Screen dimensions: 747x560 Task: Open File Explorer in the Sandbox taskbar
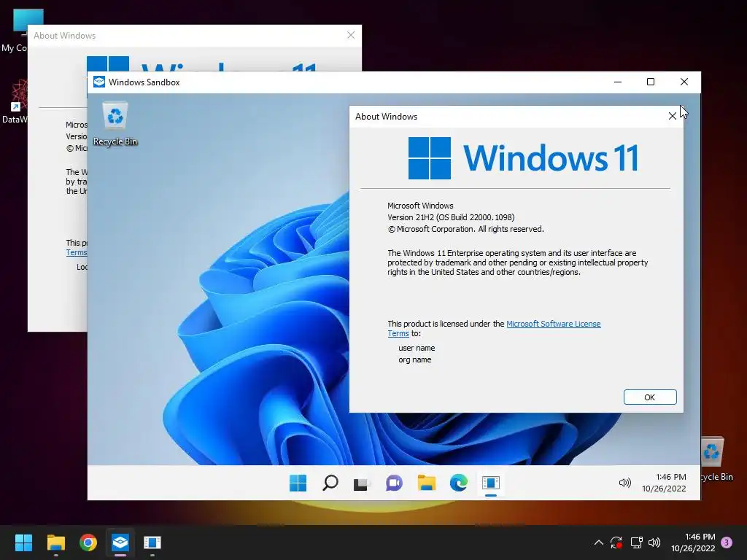coord(426,483)
